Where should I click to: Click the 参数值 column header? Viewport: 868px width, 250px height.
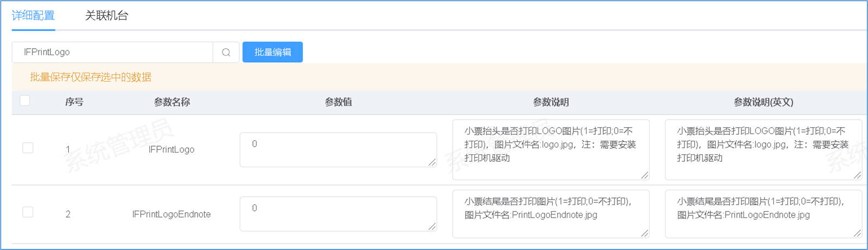338,102
